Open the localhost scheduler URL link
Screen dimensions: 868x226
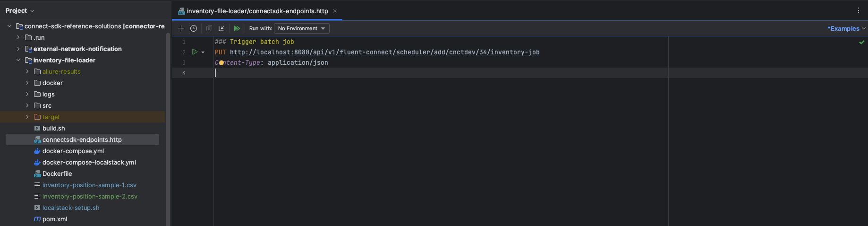click(x=384, y=52)
